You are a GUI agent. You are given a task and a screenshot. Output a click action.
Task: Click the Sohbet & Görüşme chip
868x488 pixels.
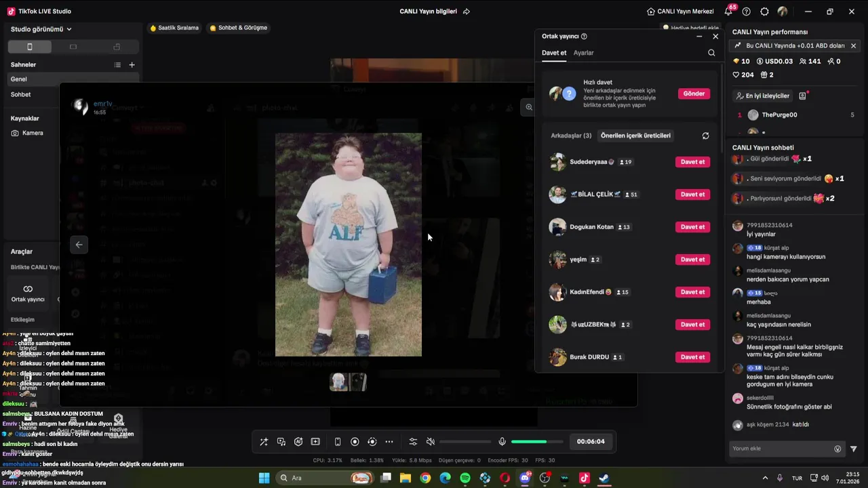(239, 28)
